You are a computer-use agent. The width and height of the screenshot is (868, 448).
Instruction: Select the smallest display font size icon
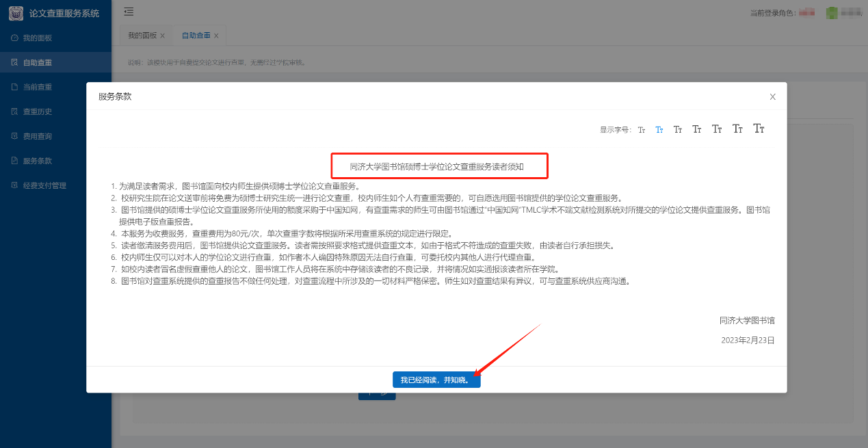(x=642, y=129)
